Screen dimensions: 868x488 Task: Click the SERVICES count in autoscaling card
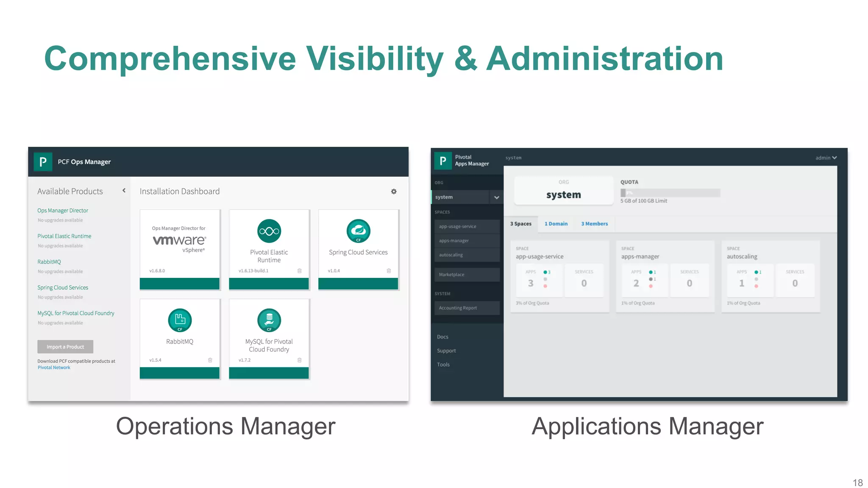point(795,283)
